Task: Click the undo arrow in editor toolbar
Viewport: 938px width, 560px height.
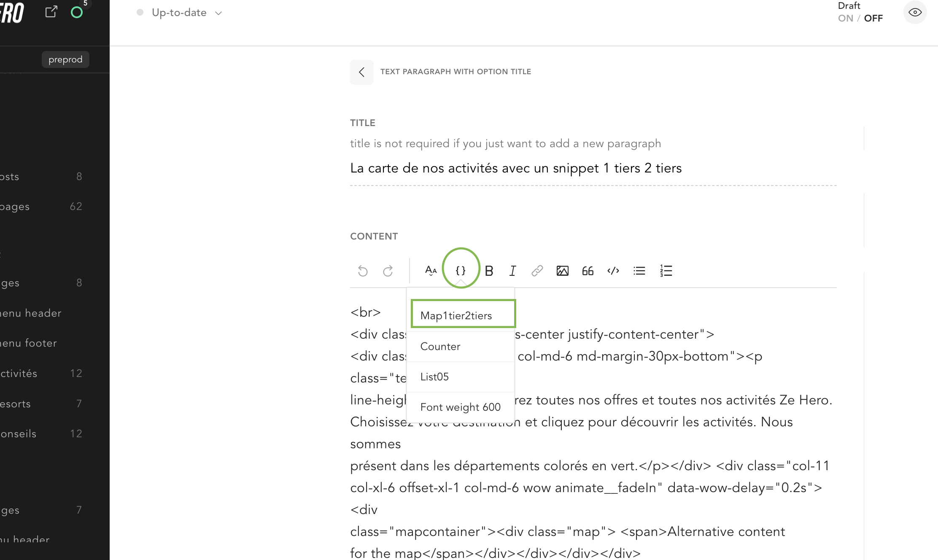Action: click(363, 271)
